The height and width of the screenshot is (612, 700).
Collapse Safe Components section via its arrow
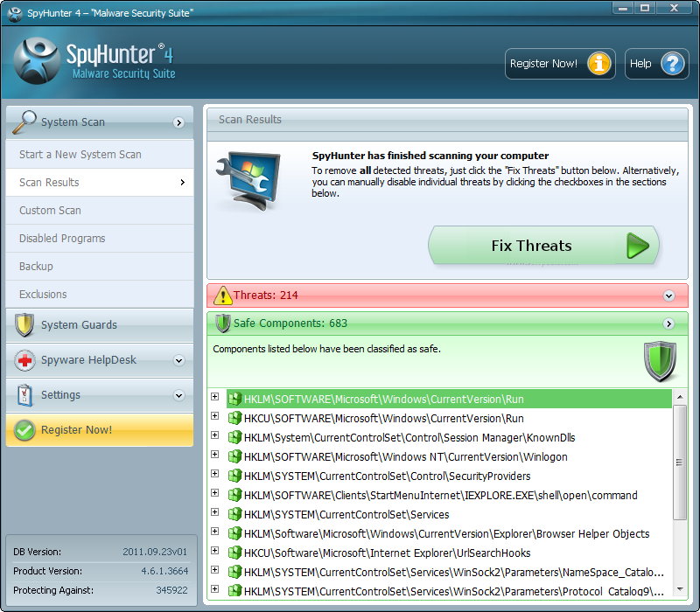(x=668, y=323)
